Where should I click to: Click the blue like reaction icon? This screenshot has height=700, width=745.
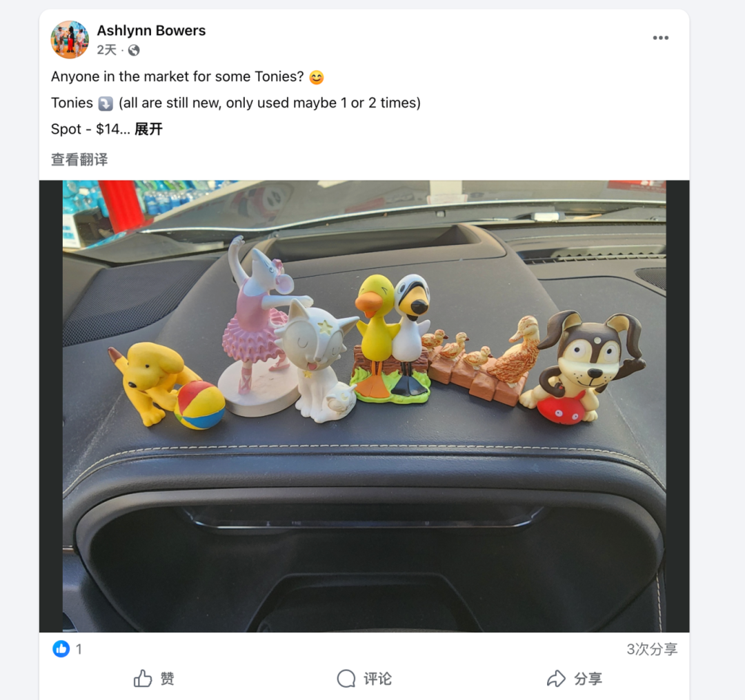pyautogui.click(x=61, y=649)
